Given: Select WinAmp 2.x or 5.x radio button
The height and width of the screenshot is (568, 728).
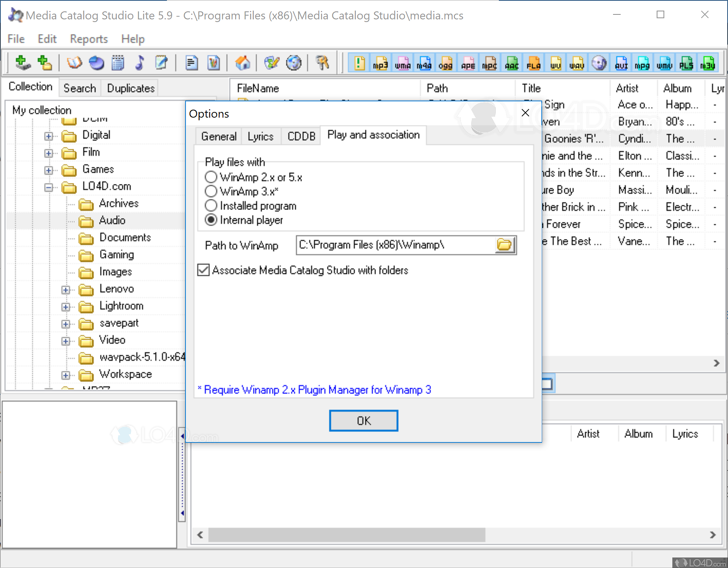Looking at the screenshot, I should 211,177.
